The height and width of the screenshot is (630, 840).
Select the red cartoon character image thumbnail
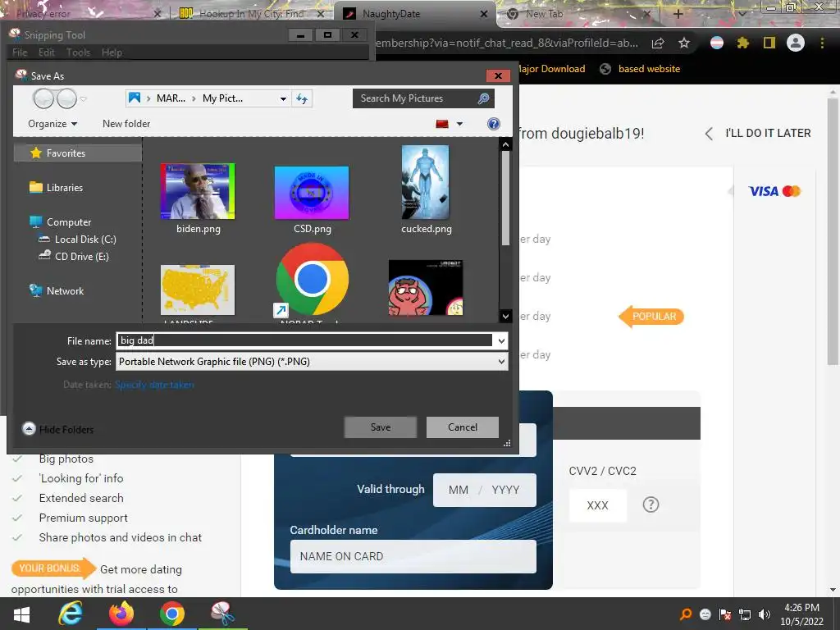pyautogui.click(x=426, y=288)
